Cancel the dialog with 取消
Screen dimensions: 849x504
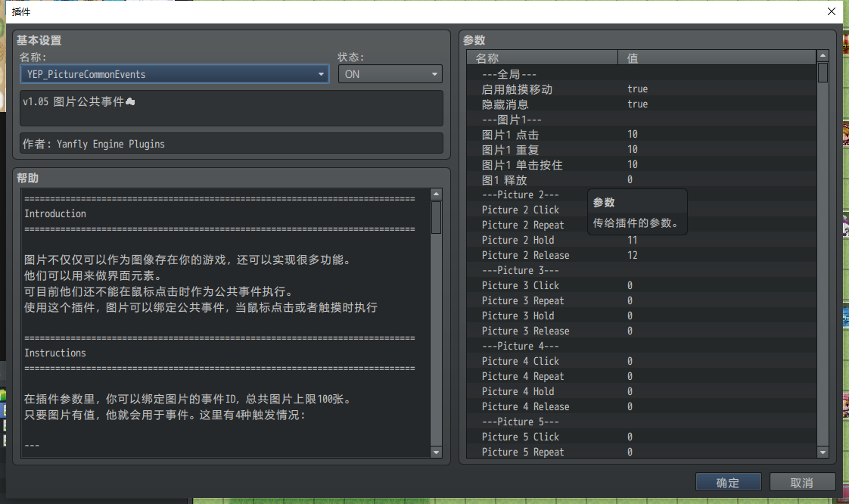(802, 482)
